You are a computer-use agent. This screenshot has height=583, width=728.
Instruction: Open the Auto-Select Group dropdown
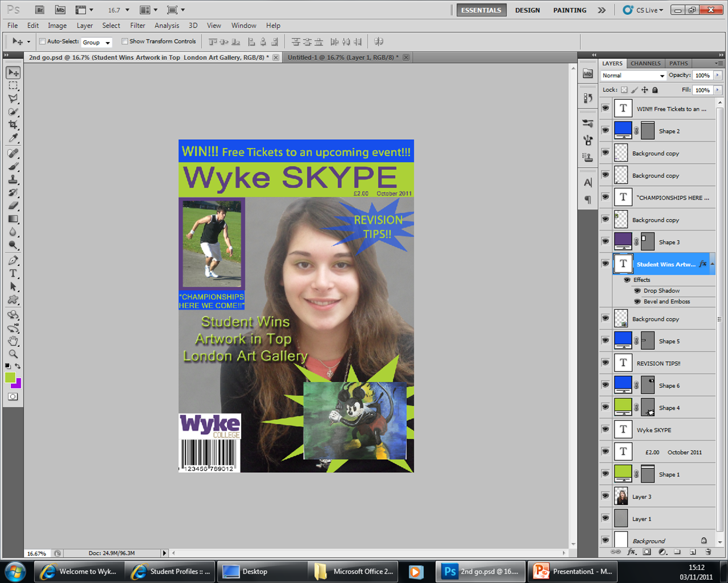pos(96,42)
